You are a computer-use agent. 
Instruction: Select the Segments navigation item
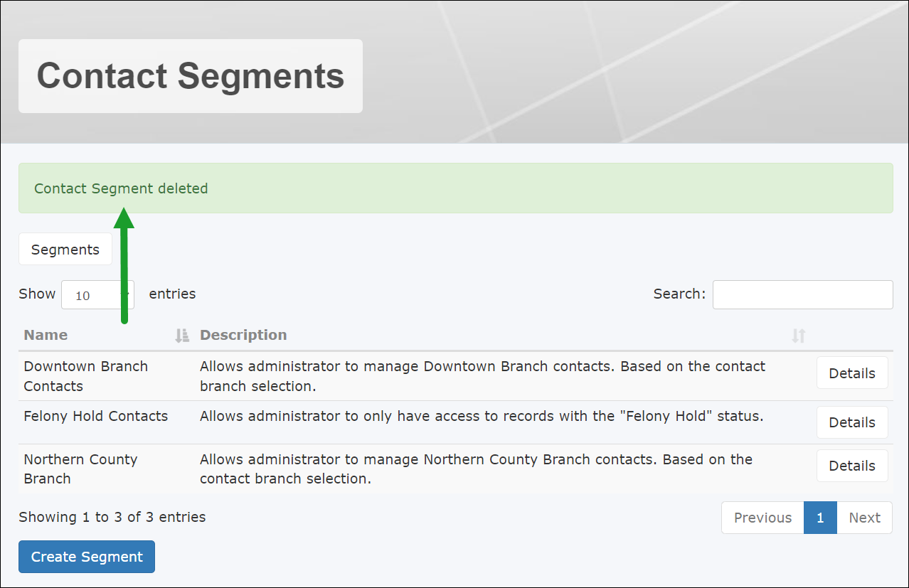pos(65,249)
